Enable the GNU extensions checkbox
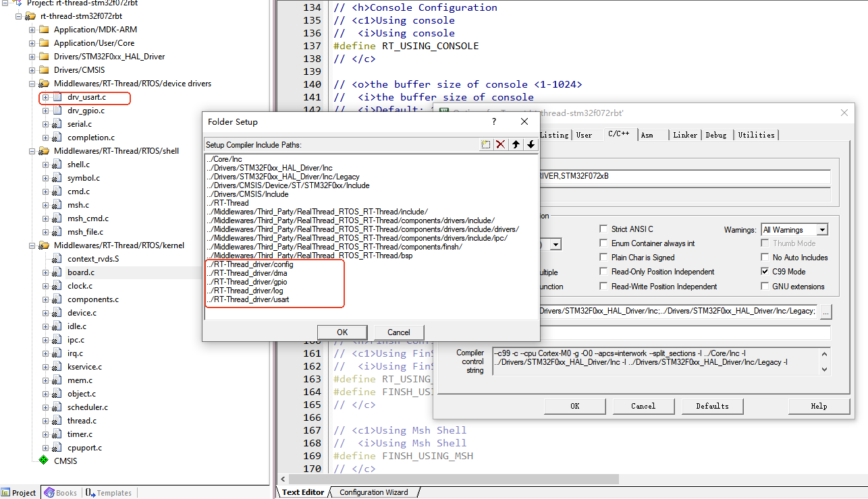 pyautogui.click(x=765, y=287)
